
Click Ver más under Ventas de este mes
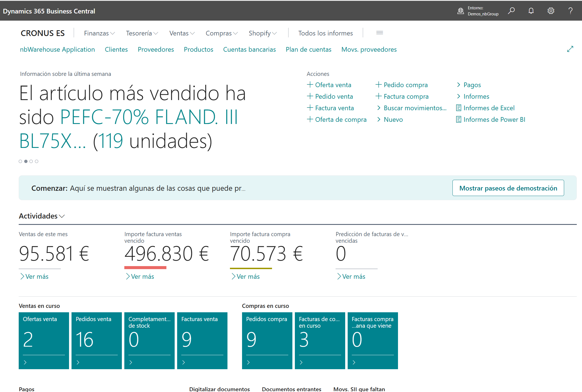click(34, 276)
